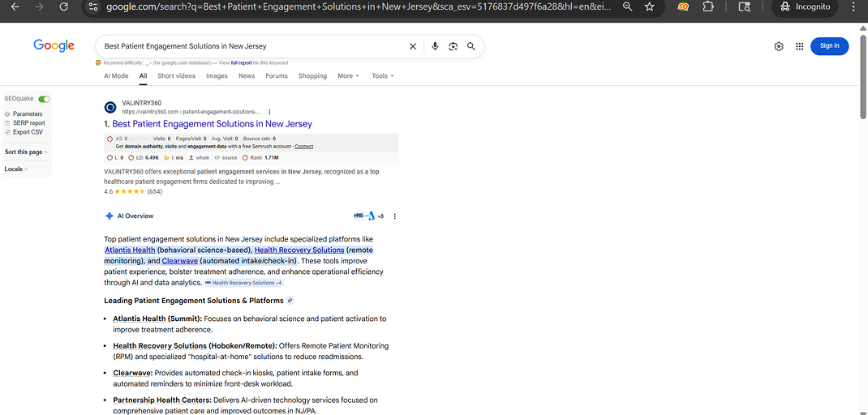Open Google quick settings gear
868x415 pixels.
tap(779, 46)
